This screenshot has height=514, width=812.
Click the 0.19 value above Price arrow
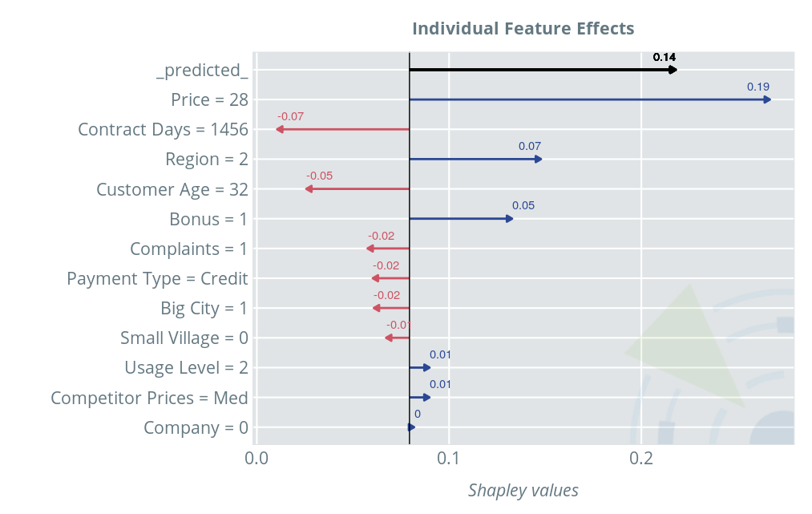pos(757,87)
